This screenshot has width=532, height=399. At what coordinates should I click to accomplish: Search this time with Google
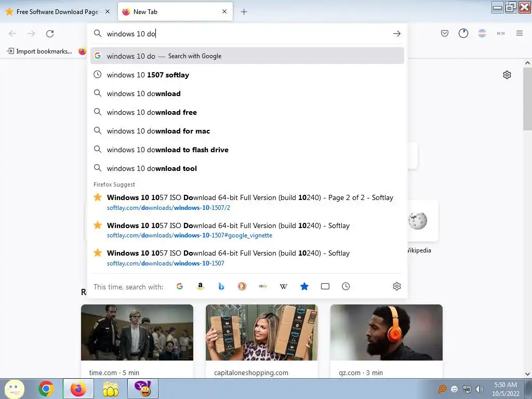pyautogui.click(x=179, y=286)
